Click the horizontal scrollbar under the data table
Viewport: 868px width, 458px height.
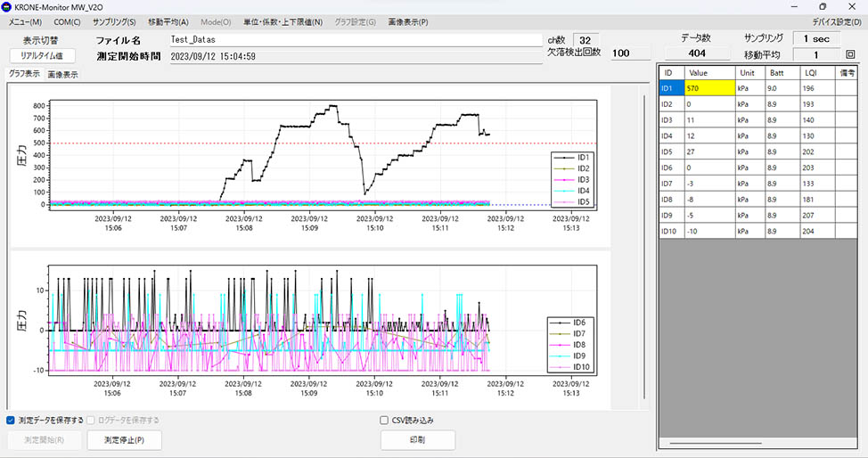pyautogui.click(x=716, y=443)
